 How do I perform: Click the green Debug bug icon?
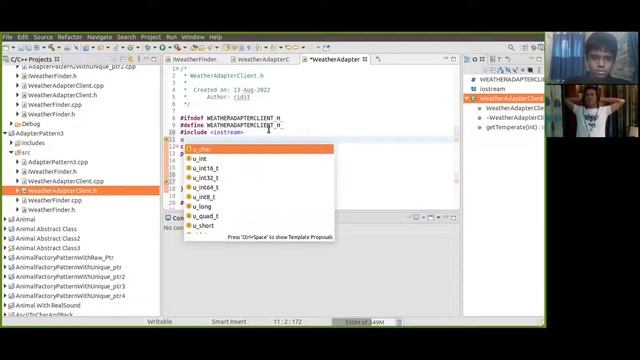(x=147, y=48)
